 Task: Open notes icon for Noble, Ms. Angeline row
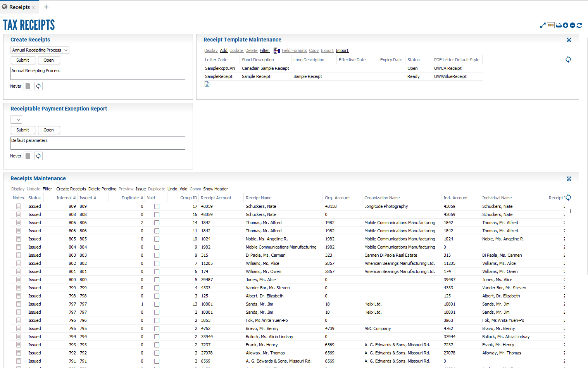click(x=19, y=239)
